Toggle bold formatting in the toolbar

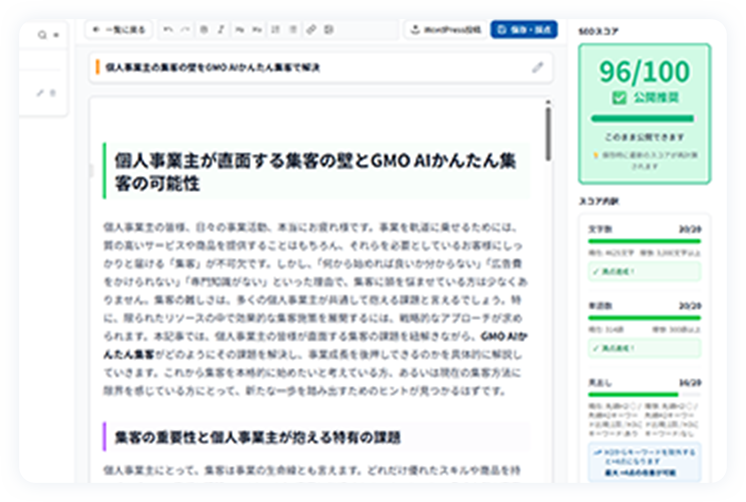204,30
